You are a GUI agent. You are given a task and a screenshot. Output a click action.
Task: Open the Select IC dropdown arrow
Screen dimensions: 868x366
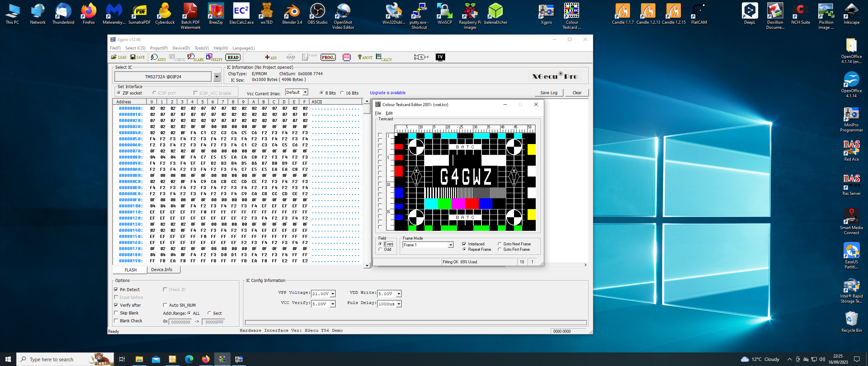(217, 77)
